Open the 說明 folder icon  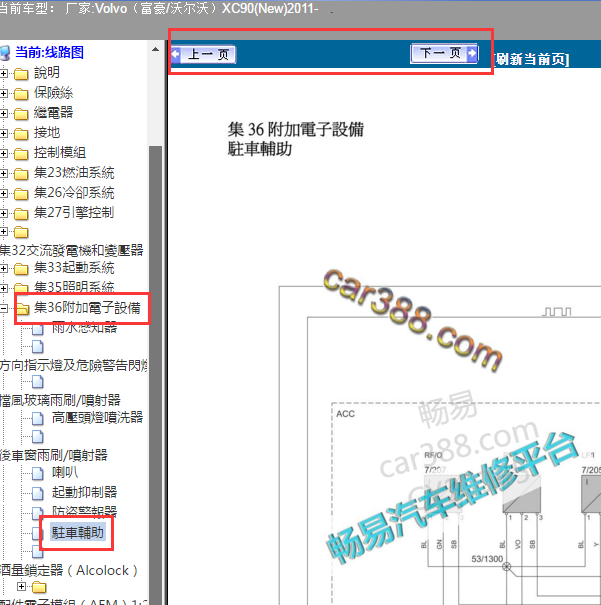(x=21, y=73)
